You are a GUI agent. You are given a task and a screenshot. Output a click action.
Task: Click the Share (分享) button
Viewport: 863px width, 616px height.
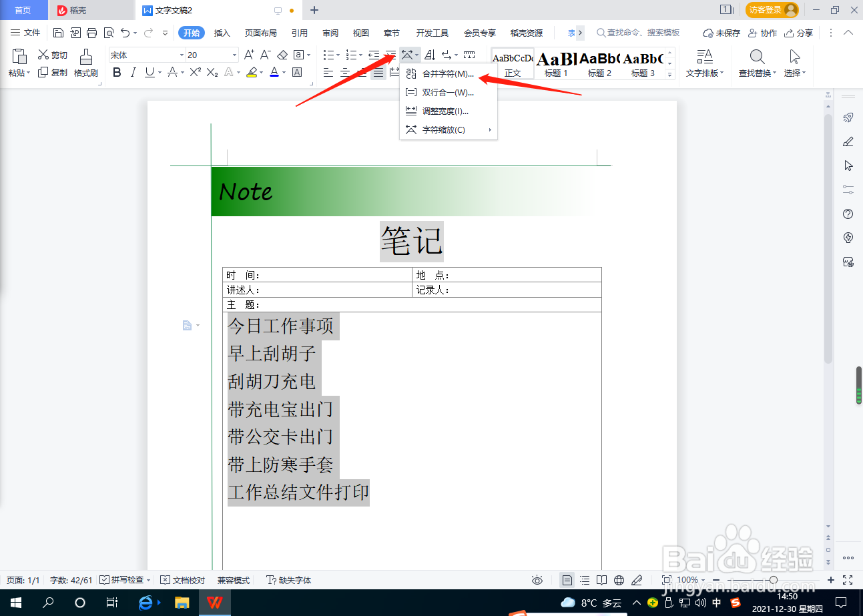point(798,33)
